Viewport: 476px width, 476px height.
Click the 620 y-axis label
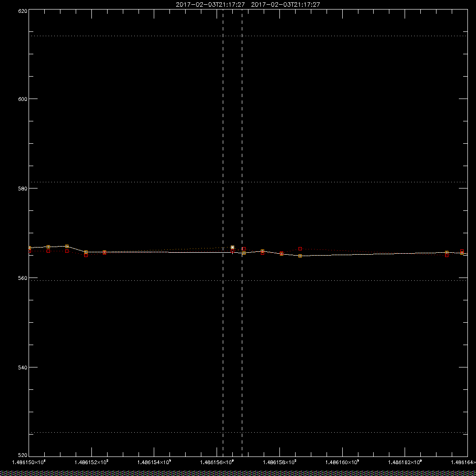(23, 11)
